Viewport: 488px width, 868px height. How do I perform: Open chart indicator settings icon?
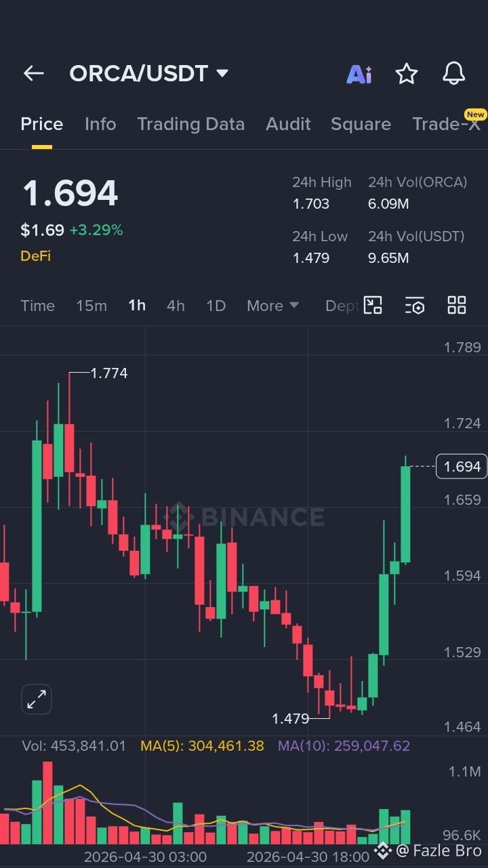coord(415,305)
